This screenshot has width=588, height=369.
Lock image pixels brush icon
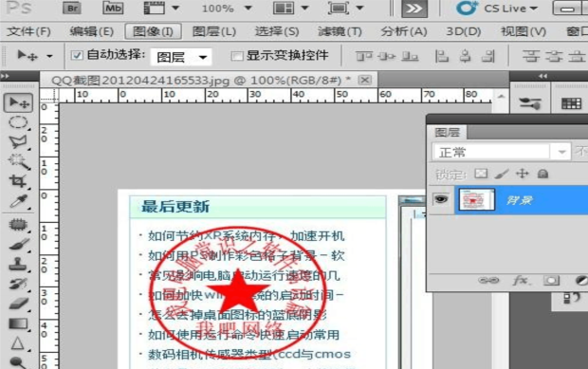[x=502, y=174]
